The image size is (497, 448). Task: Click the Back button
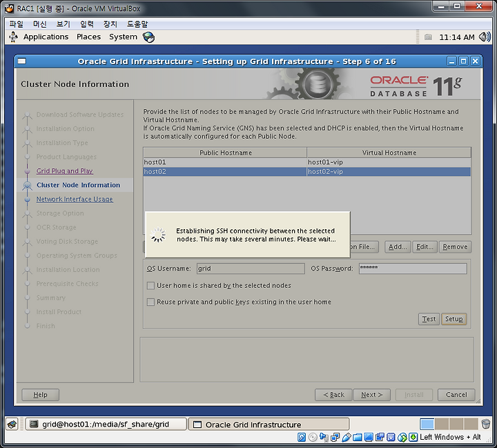(333, 395)
